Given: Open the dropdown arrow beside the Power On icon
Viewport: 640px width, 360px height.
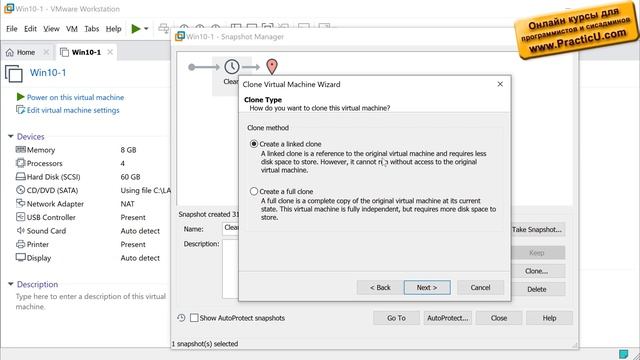Looking at the screenshot, I should 146,29.
